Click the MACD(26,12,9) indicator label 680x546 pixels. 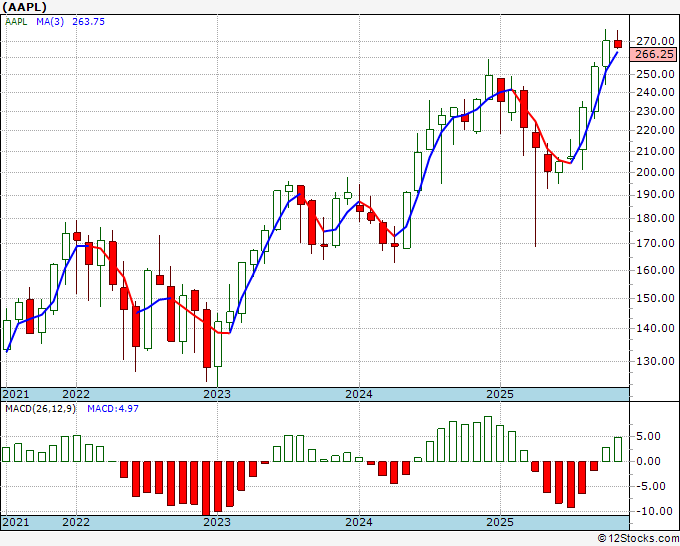pyautogui.click(x=40, y=409)
